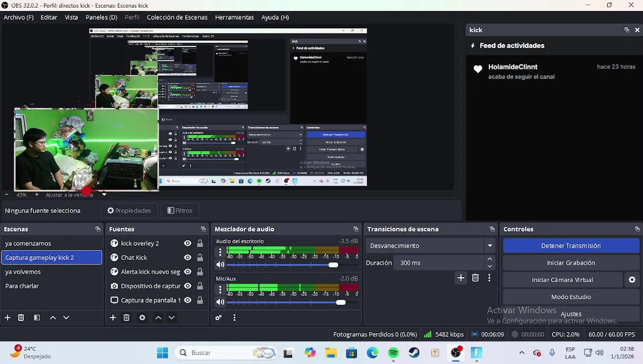Click transition Duración 300 ms field
643x364 pixels.
tap(440, 263)
